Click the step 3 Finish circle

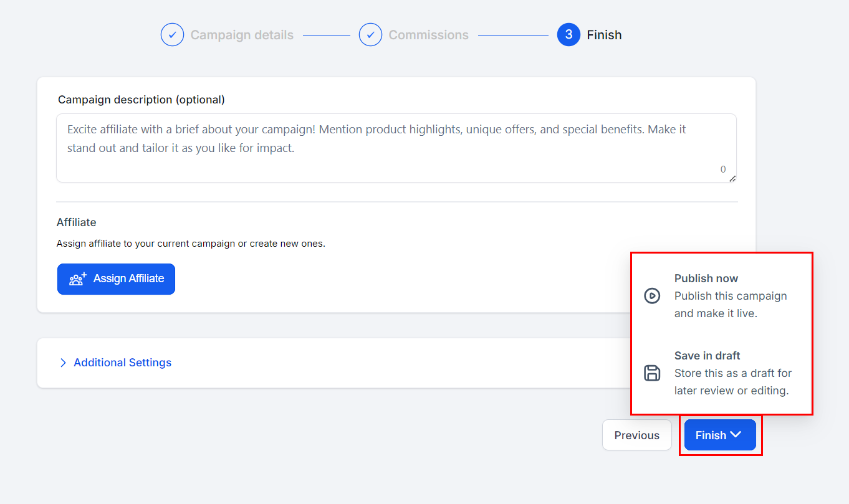[x=568, y=35]
